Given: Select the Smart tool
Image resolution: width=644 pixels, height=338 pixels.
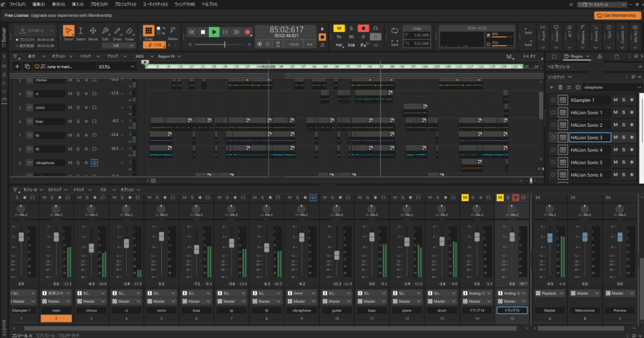Looking at the screenshot, I should tap(69, 31).
